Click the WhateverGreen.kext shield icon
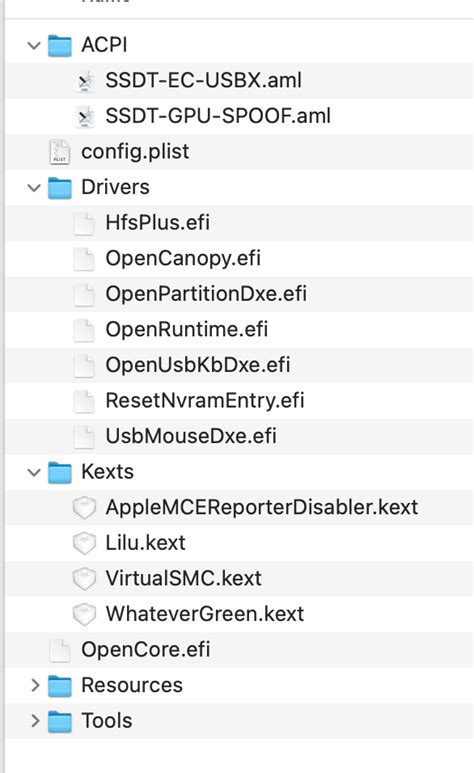Screen dimensions: 474x773 pyautogui.click(x=84, y=614)
